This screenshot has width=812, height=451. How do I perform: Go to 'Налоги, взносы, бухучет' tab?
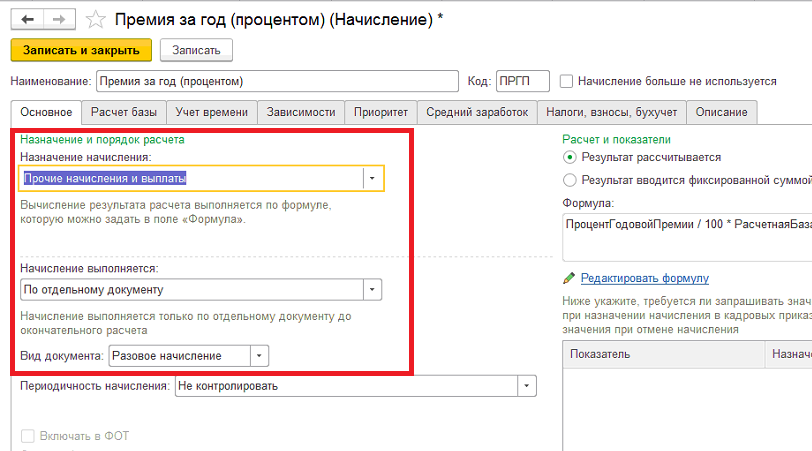point(612,112)
